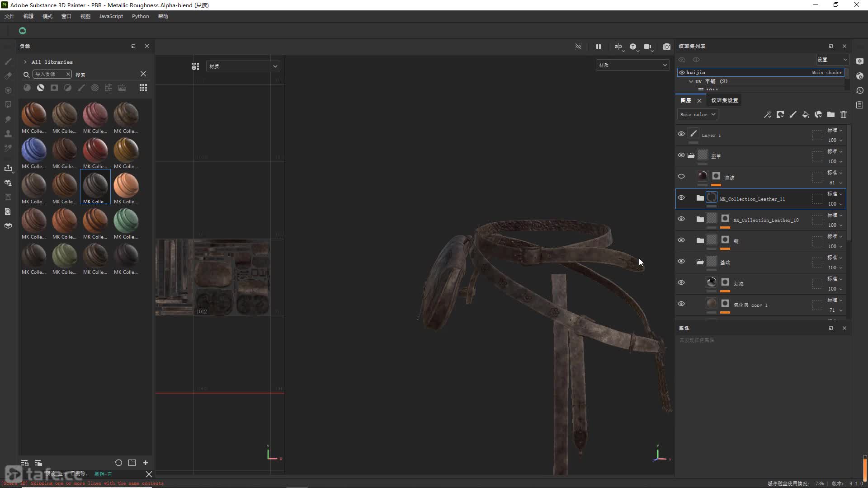Open Display settings panel icon

[x=860, y=61]
